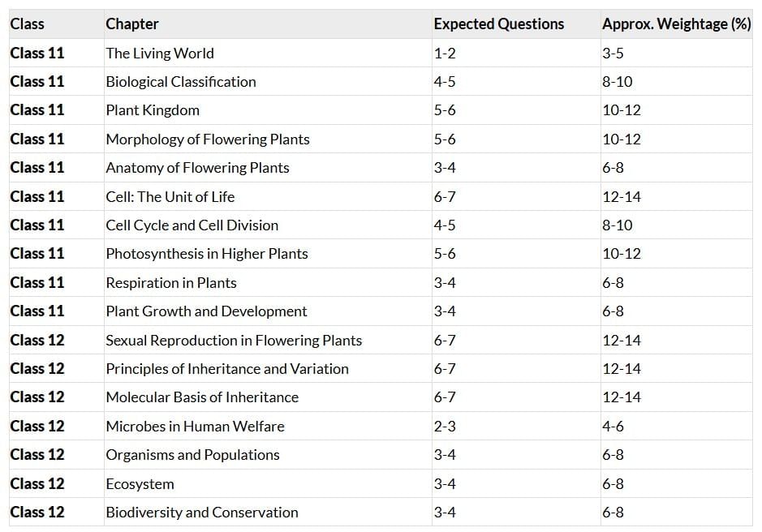Click "The Living World" chapter cell
Viewport: 762px width, 532px height.
[x=160, y=54]
